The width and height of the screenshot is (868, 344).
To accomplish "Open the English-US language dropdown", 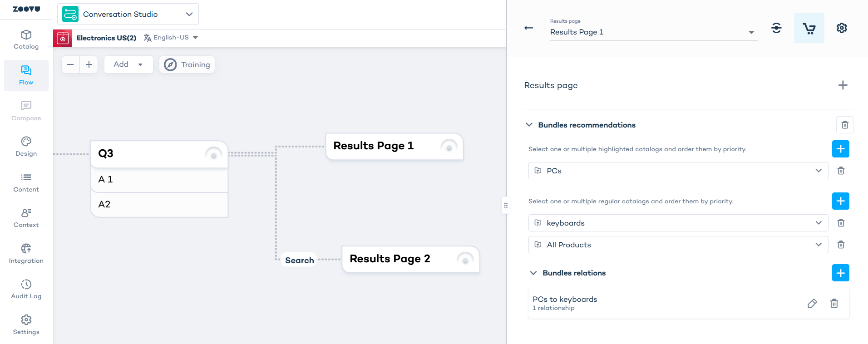I will pos(171,38).
